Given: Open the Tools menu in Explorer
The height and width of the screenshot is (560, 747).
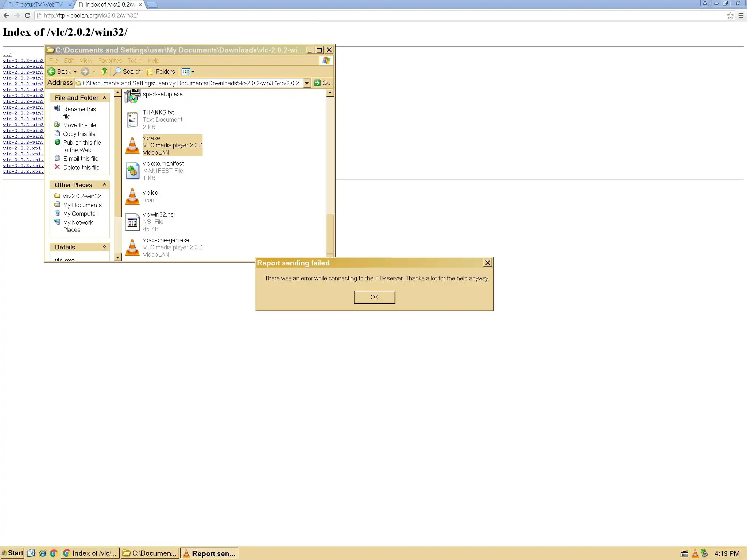Looking at the screenshot, I should (134, 61).
